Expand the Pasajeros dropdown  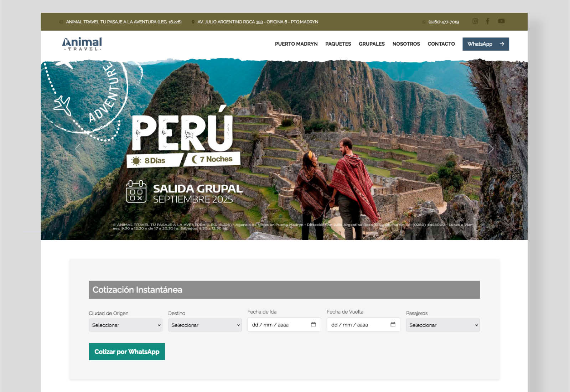[x=443, y=325]
